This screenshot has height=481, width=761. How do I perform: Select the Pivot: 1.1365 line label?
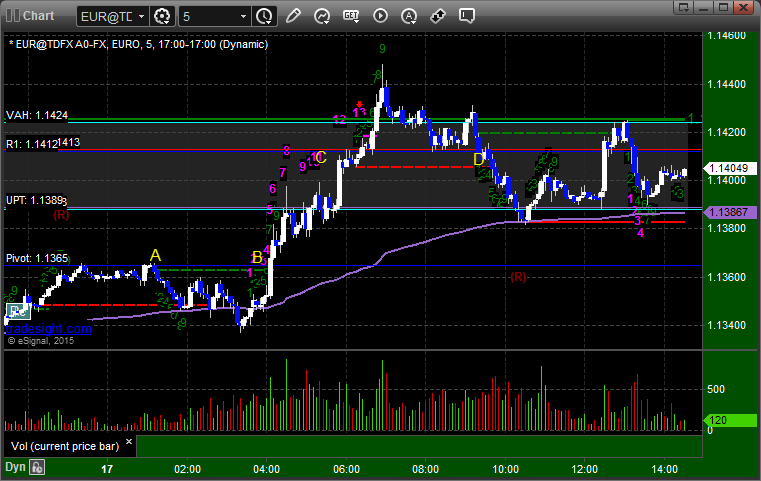[37, 258]
